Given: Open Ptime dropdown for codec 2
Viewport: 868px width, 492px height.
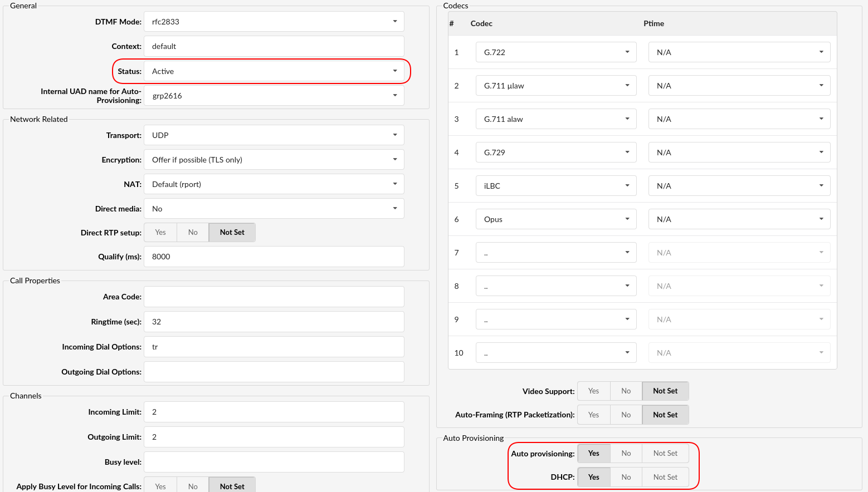Looking at the screenshot, I should tap(739, 86).
